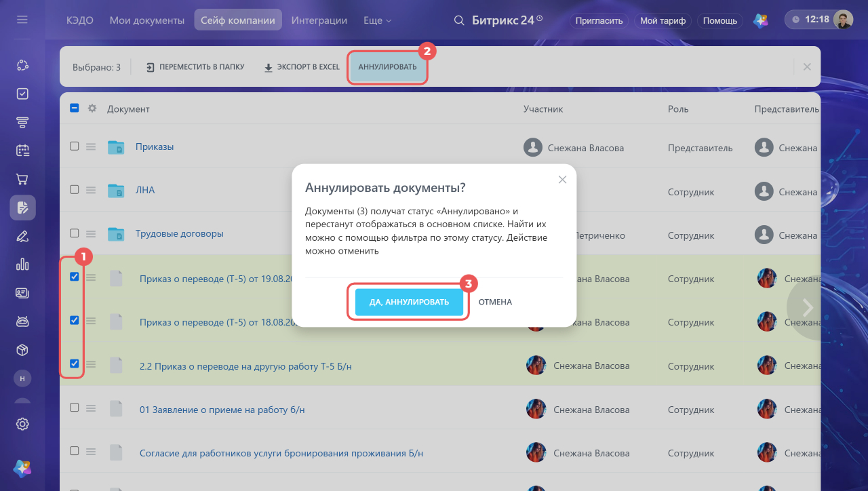Open the Интеграции tab
This screenshot has height=491, width=868.
(x=319, y=20)
